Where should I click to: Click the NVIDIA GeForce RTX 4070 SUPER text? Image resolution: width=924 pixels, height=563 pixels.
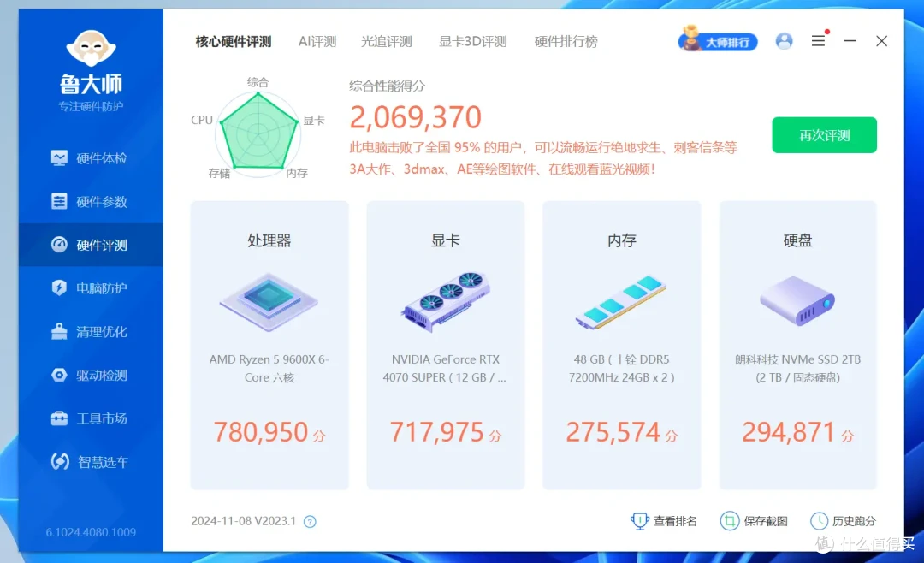445,369
